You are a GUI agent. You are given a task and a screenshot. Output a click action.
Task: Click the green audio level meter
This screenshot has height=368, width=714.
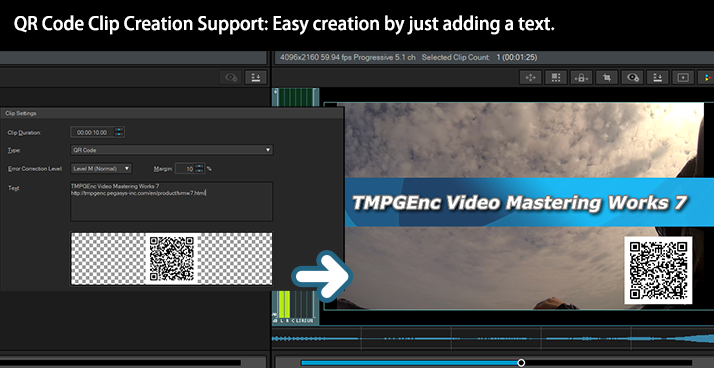285,303
